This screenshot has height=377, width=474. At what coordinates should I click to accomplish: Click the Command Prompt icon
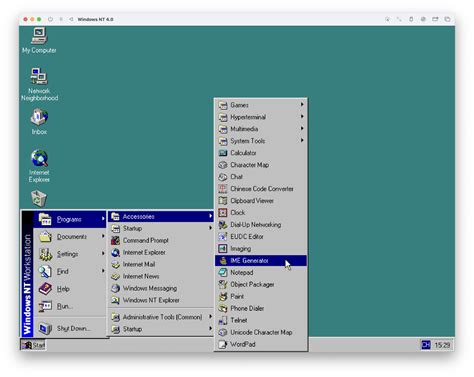click(115, 240)
